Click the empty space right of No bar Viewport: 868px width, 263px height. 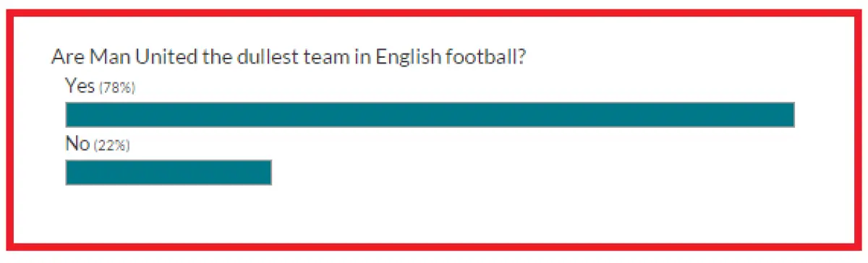535,173
